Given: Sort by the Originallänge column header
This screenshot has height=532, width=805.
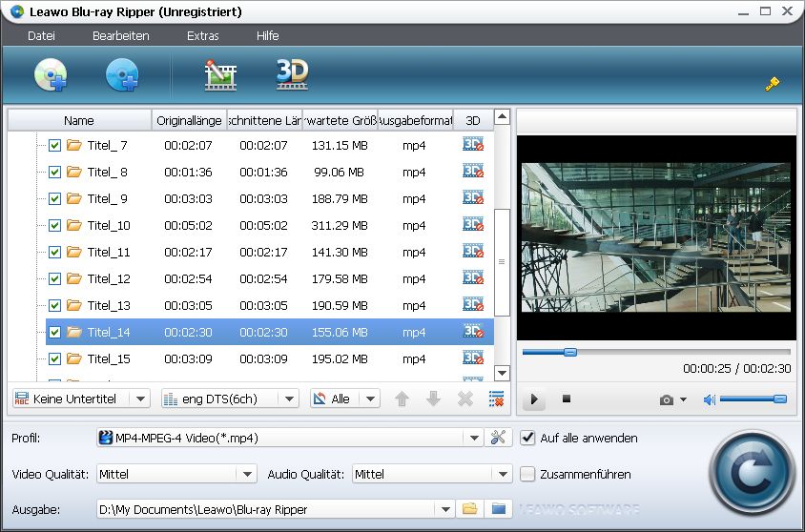Looking at the screenshot, I should click(x=189, y=120).
